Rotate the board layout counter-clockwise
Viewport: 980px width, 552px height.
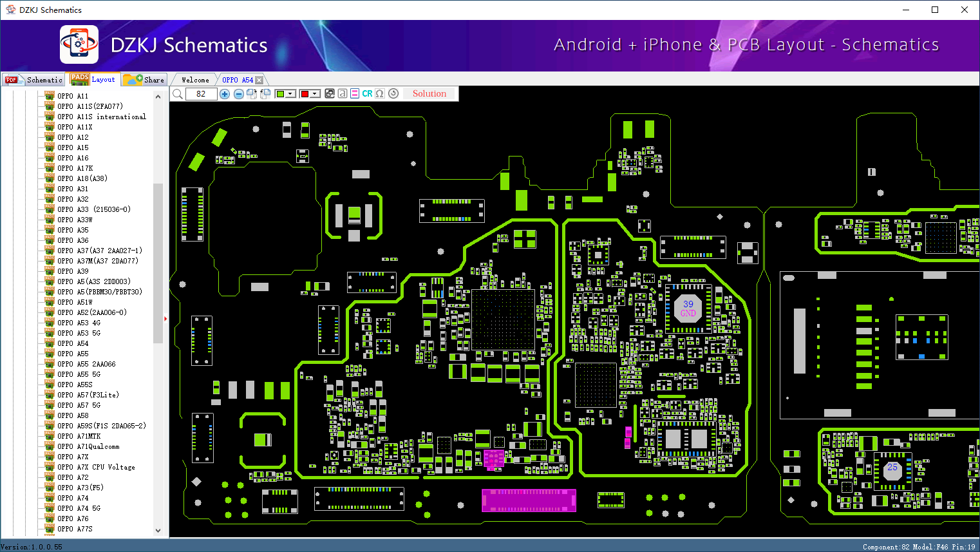pyautogui.click(x=265, y=94)
